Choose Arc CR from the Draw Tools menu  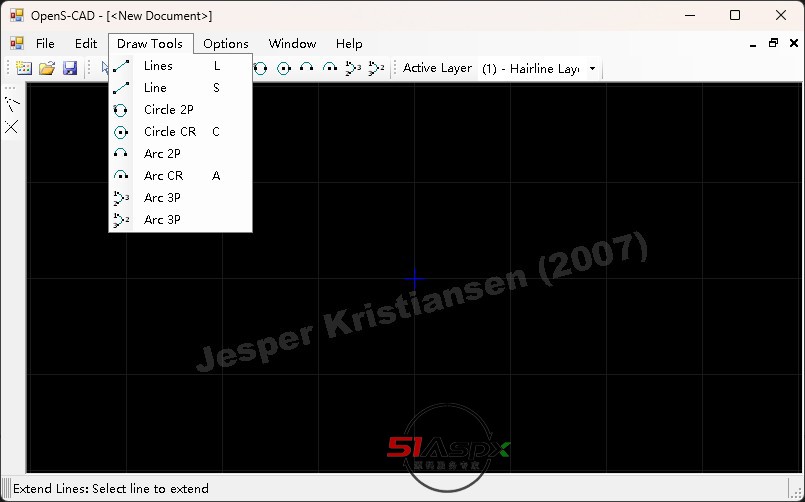point(180,176)
